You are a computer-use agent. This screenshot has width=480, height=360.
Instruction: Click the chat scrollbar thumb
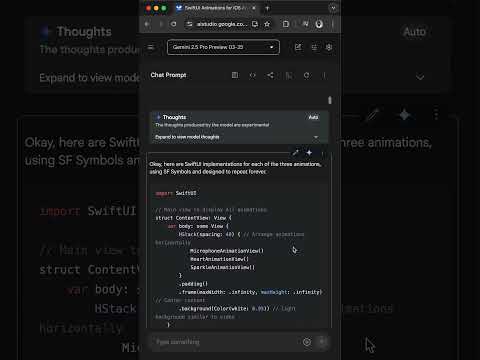(330, 100)
